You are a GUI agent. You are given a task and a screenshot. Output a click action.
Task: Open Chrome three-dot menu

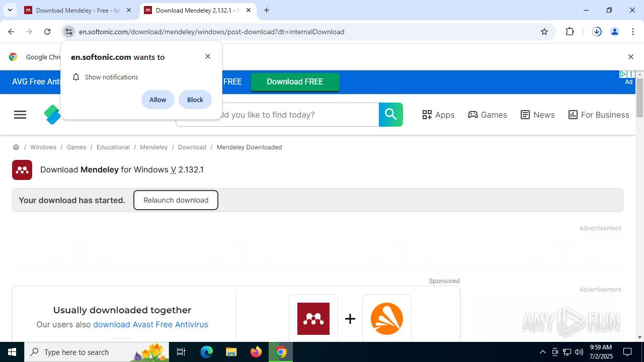[x=633, y=32]
